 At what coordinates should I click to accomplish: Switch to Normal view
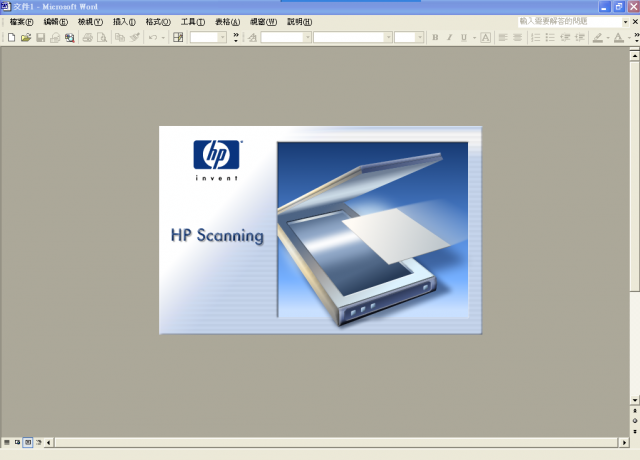[7, 442]
